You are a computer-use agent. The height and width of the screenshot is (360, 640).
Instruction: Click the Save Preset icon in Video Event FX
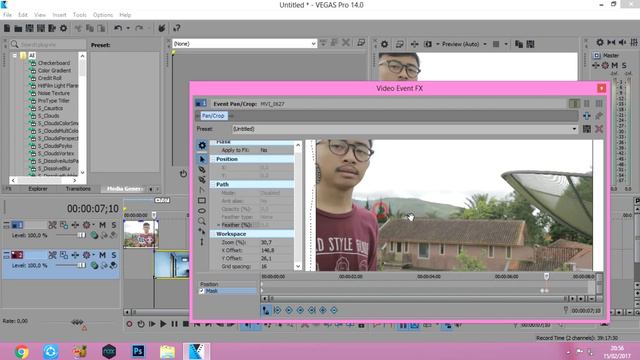[587, 129]
